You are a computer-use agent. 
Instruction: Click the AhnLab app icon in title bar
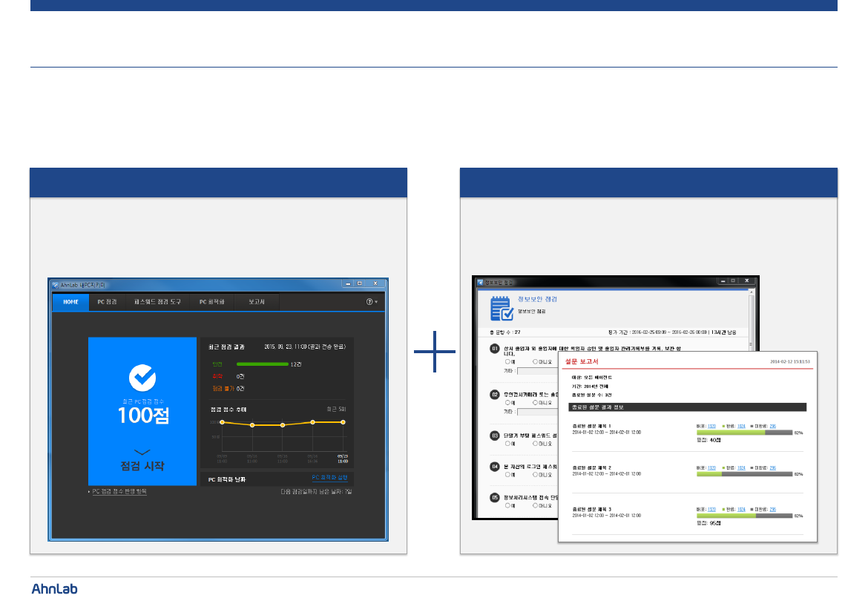[x=56, y=283]
